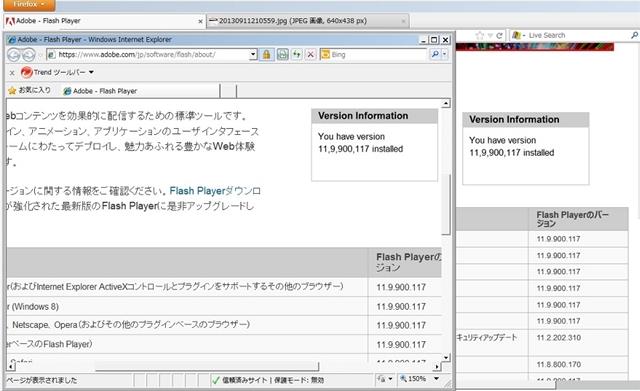Click Bing provider icon in IE search box
640x391 pixels.
tap(325, 54)
